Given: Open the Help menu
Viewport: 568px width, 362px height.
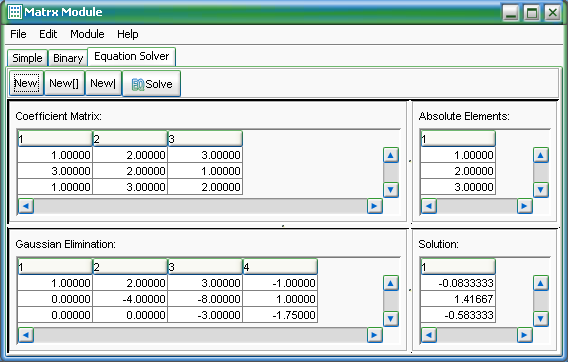Looking at the screenshot, I should click(128, 34).
